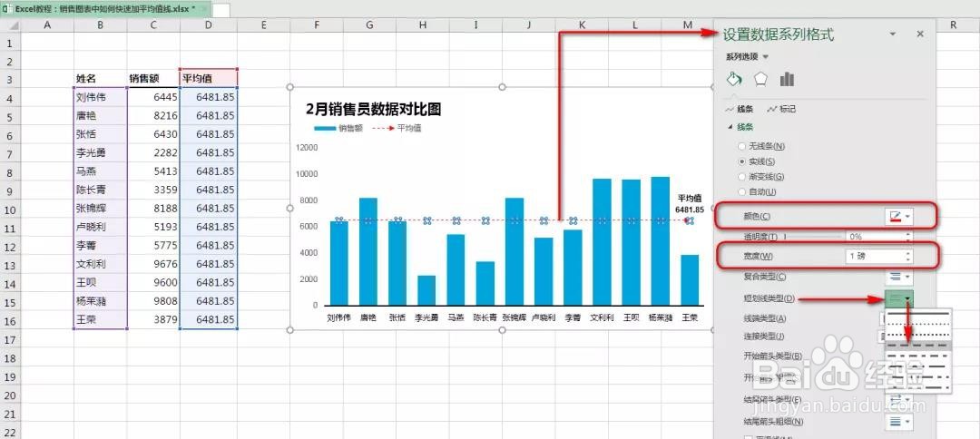The image size is (980, 439).
Task: Click the select-all corner of the sheet
Action: [x=11, y=25]
